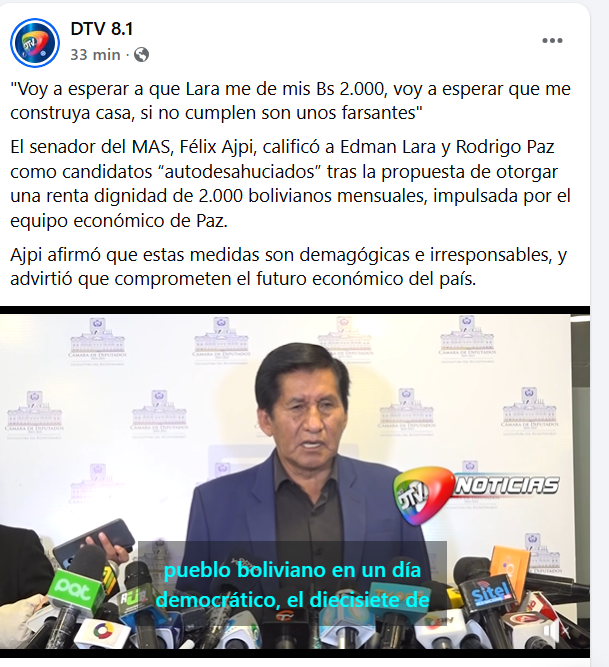
Task: Click the DTV Noticias logo watermark
Action: click(475, 495)
